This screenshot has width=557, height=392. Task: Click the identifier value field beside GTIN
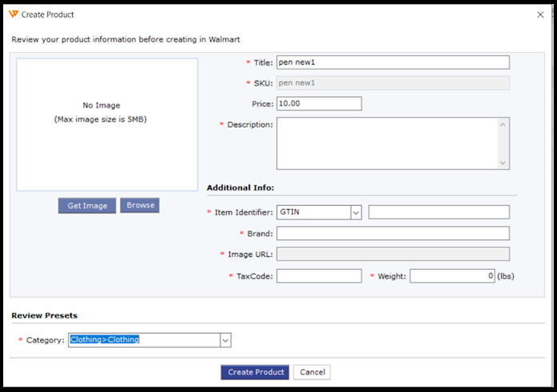coord(439,212)
